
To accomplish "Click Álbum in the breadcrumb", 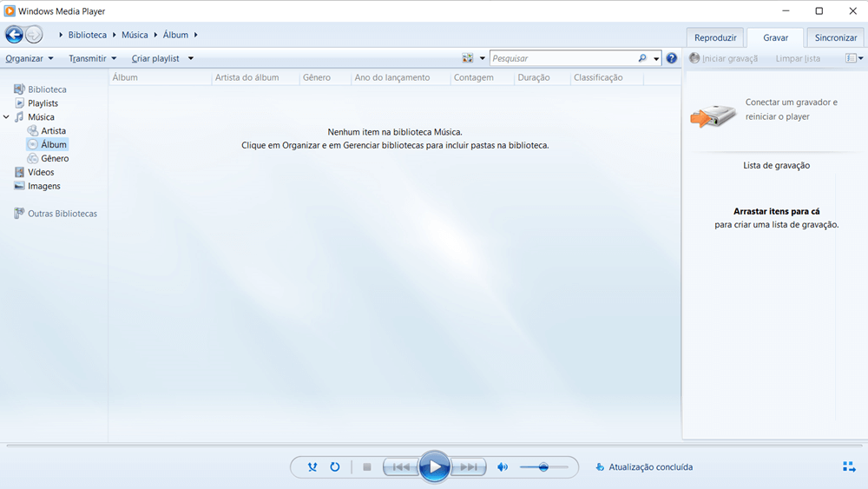I will click(x=175, y=35).
